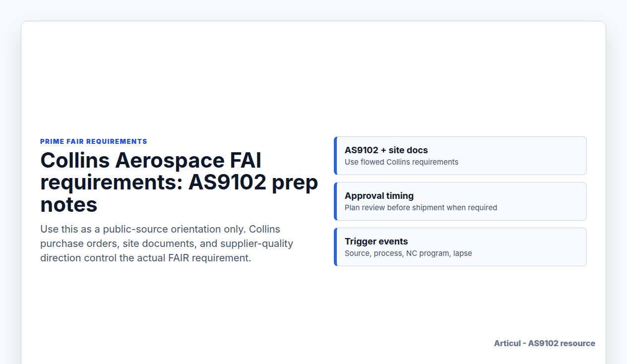627x364 pixels.
Task: Click the 'Collins Aerospace FAI requirements' heading
Action: click(179, 182)
